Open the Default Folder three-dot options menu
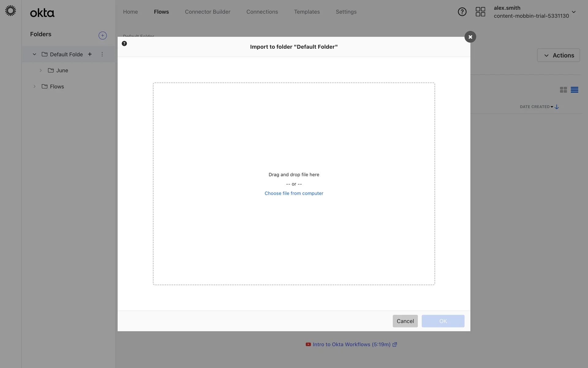588x368 pixels. (102, 54)
